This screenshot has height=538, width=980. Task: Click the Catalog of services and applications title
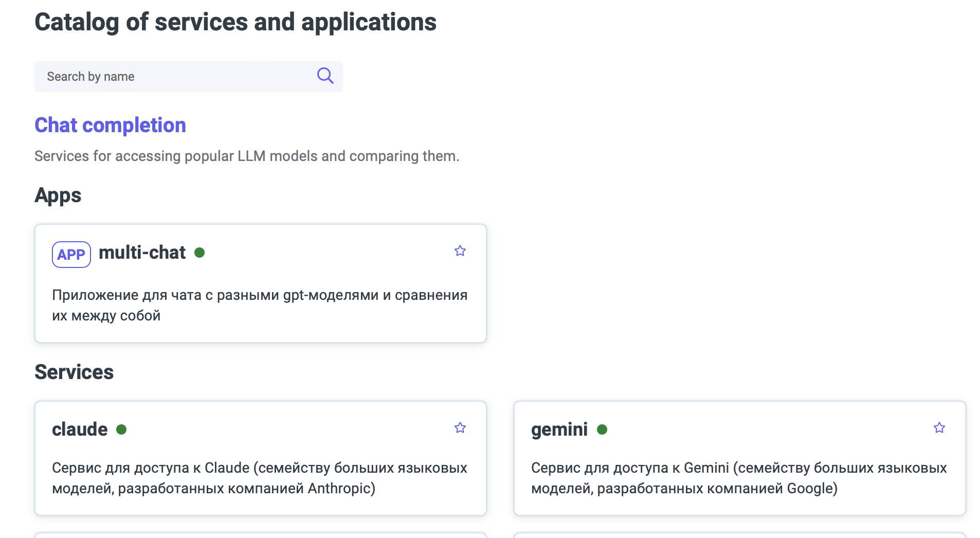[x=235, y=22]
